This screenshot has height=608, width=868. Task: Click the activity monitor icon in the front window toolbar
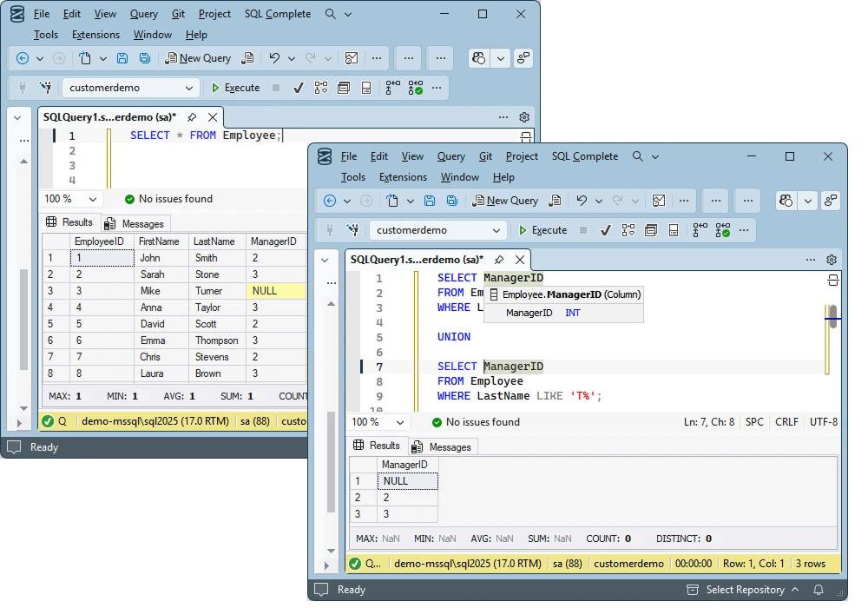click(659, 201)
